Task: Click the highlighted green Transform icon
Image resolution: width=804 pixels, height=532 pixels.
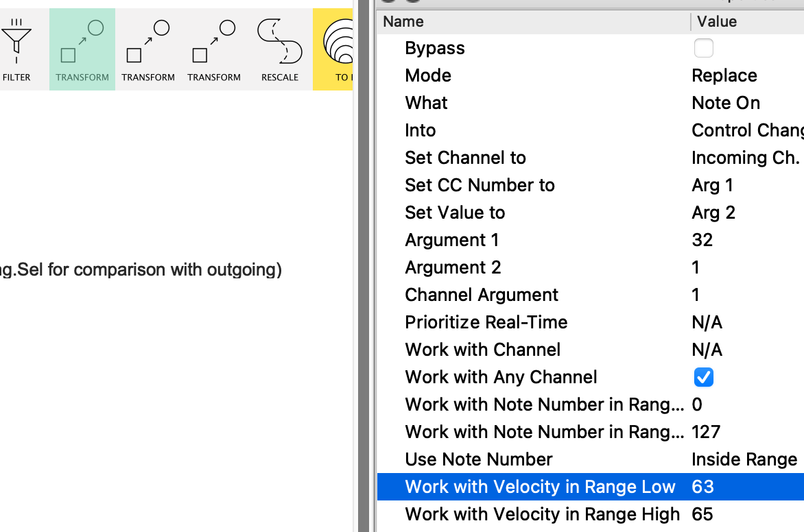Action: click(x=82, y=48)
